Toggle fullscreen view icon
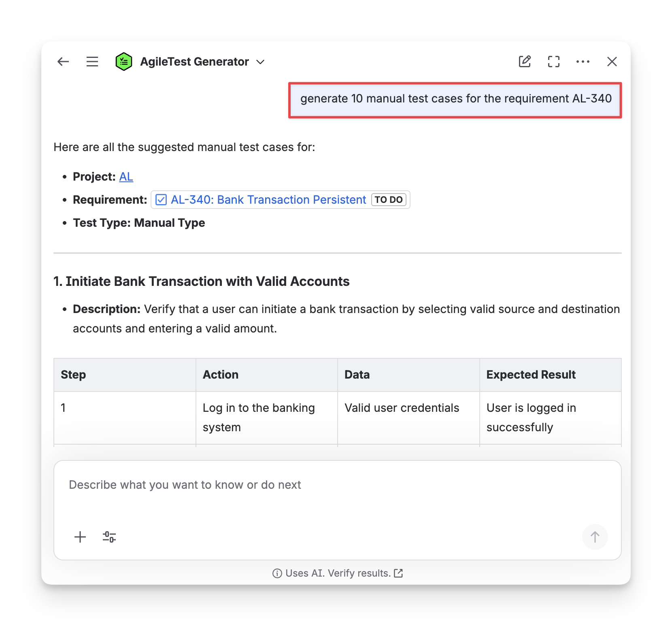 [x=554, y=62]
